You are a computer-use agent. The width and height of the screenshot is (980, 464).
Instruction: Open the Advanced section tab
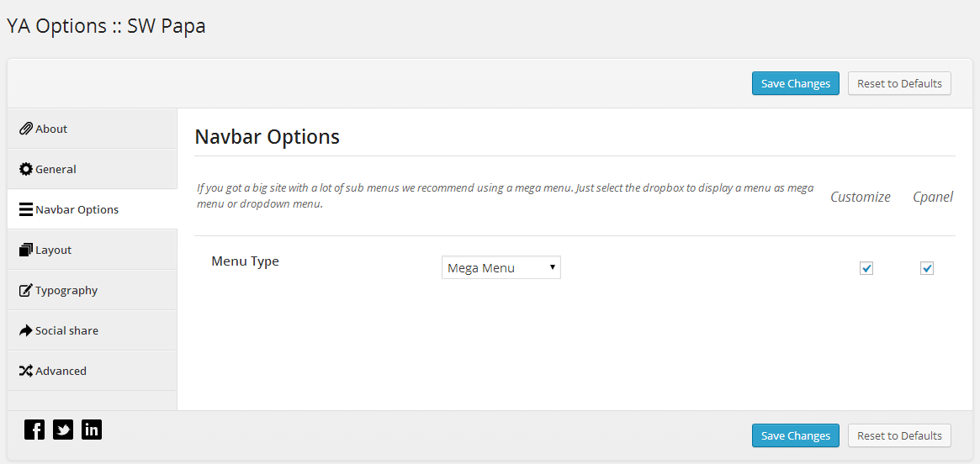[93, 371]
